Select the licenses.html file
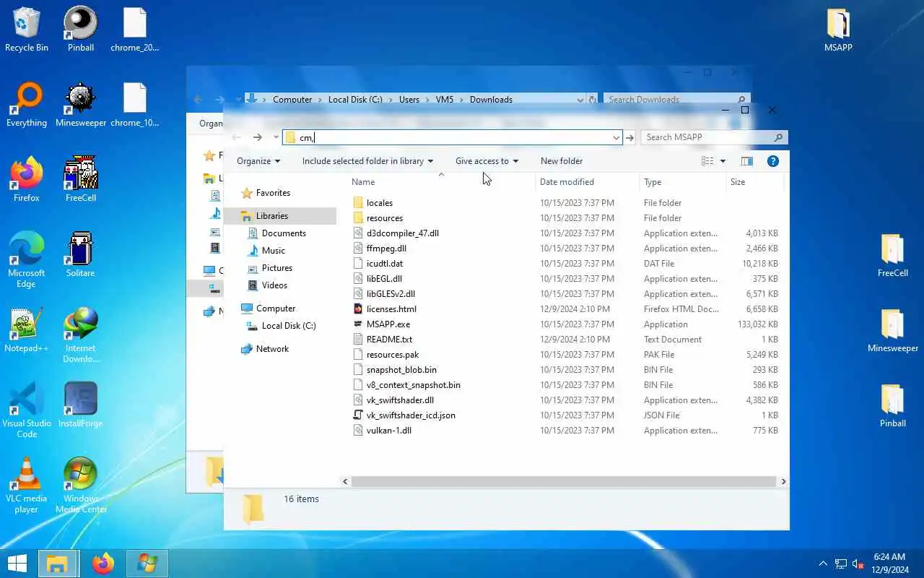 coord(391,309)
